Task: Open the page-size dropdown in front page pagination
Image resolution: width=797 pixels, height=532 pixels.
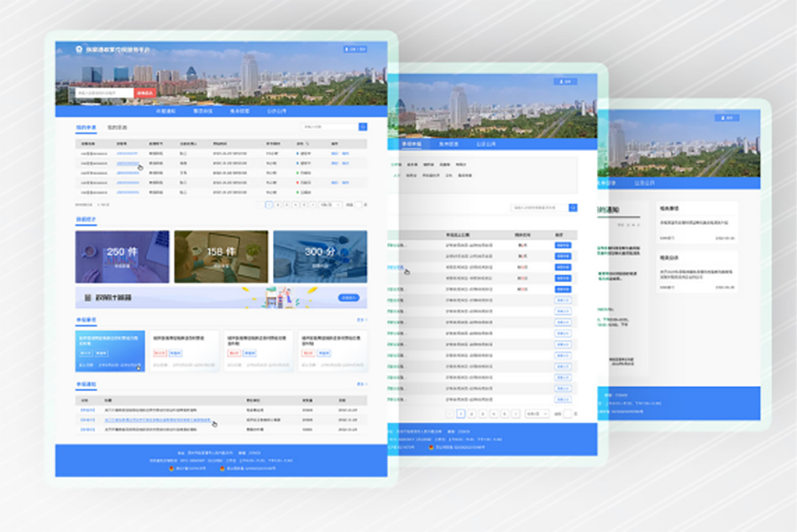Action: click(330, 205)
